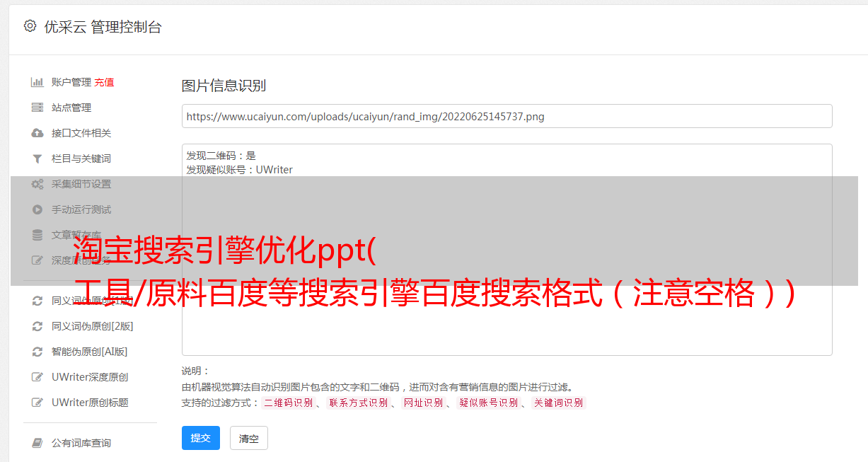Click the refresh icon for 同义词伪原创[2版]
The image size is (868, 462).
point(37,326)
